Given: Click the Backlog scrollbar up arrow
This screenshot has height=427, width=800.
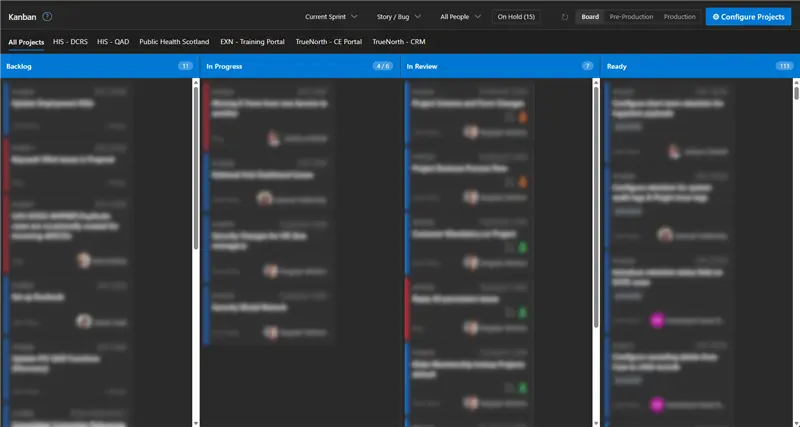Looking at the screenshot, I should [x=196, y=82].
